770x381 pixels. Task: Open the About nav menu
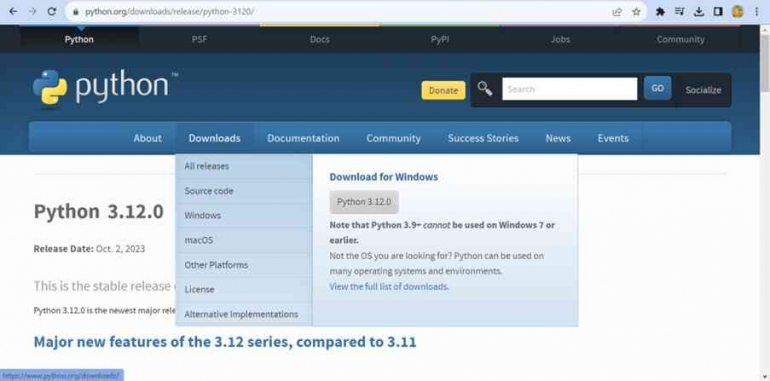click(147, 138)
